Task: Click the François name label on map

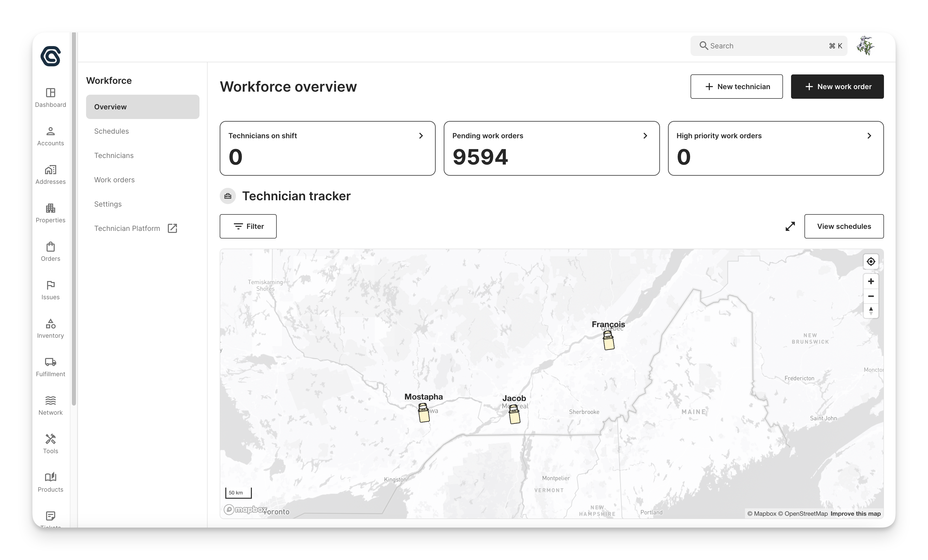Action: pos(608,324)
